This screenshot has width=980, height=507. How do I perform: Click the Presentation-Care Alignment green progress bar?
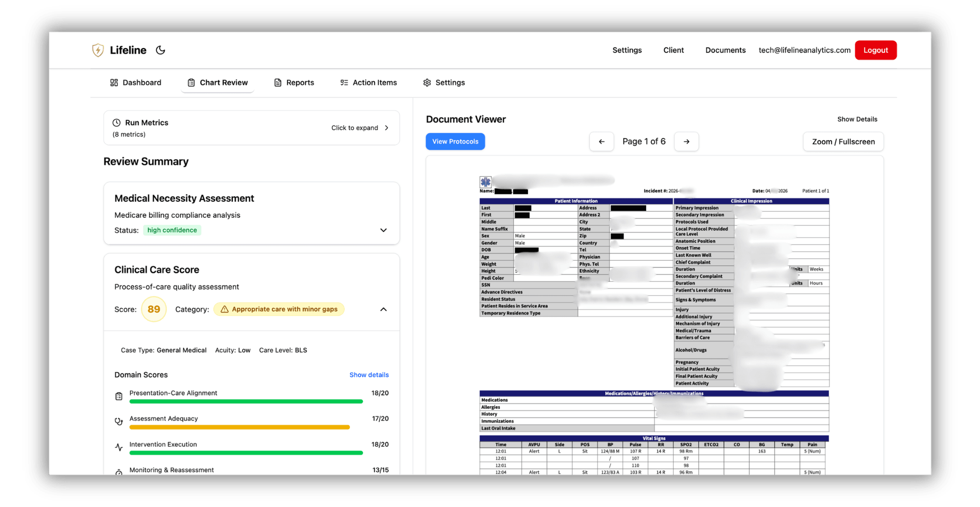coord(246,401)
